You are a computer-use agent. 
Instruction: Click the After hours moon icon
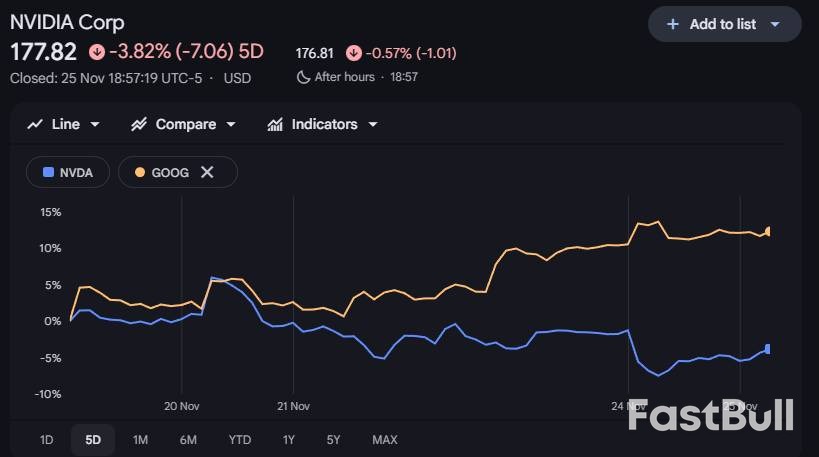point(303,77)
